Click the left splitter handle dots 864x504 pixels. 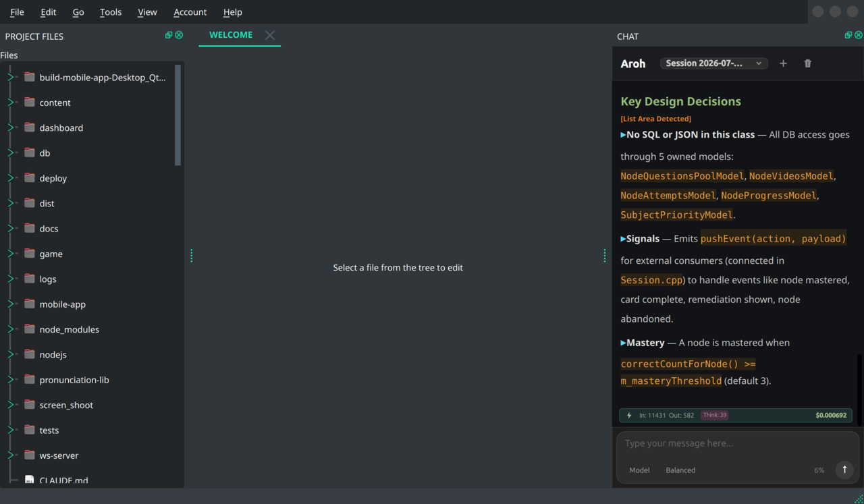(x=192, y=255)
